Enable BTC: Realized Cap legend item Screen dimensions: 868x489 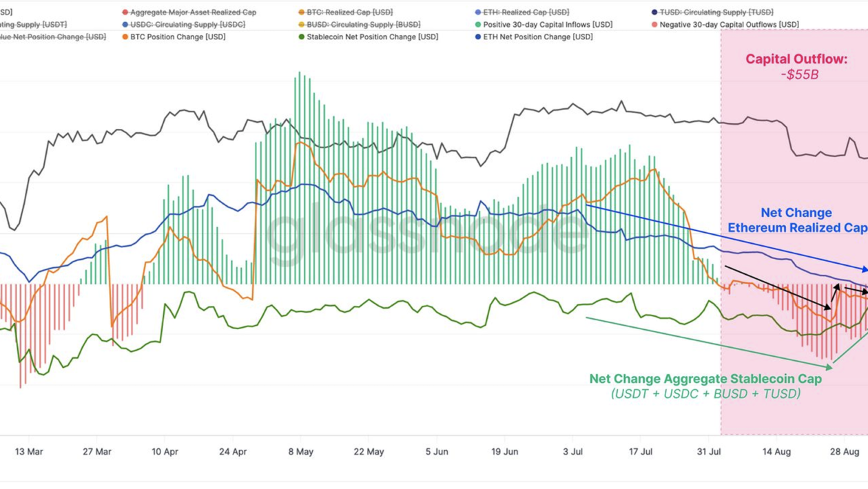(x=345, y=12)
